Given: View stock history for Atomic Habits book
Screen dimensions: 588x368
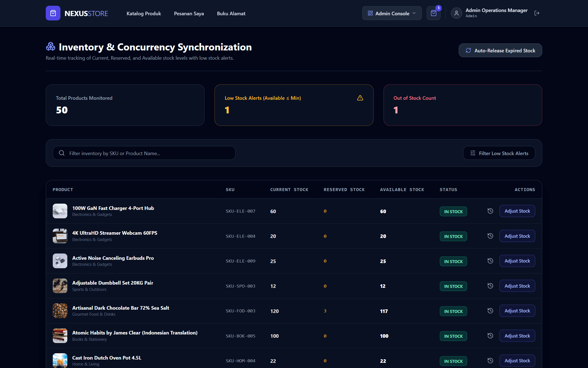Looking at the screenshot, I should tap(490, 336).
